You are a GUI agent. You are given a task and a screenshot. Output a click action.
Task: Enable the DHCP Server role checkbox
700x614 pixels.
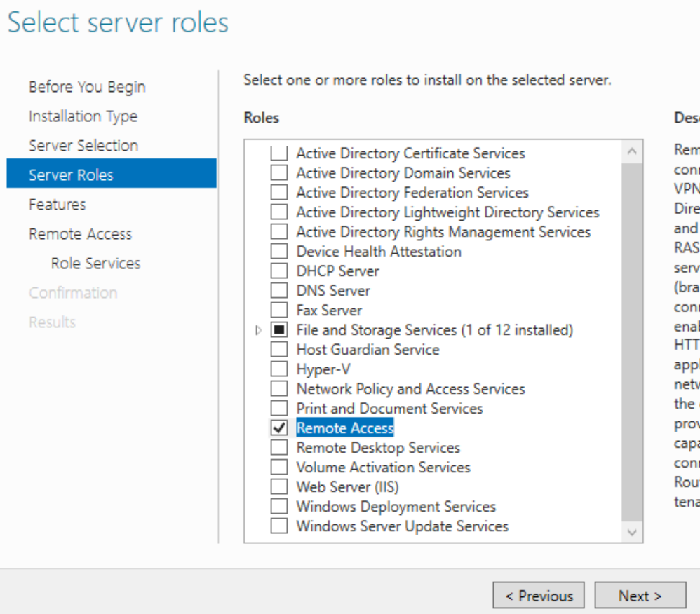click(x=279, y=271)
